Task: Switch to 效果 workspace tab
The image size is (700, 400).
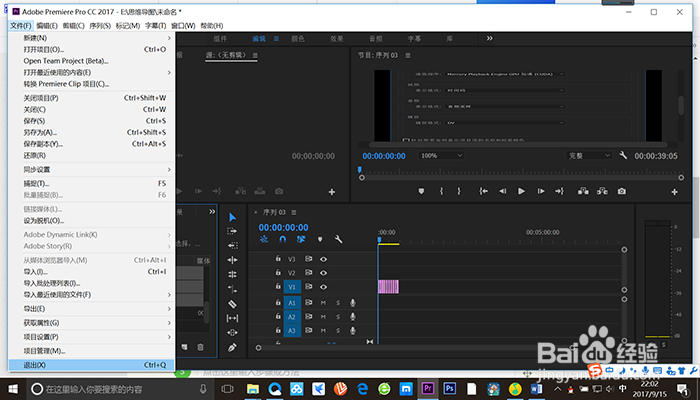Action: coord(337,39)
